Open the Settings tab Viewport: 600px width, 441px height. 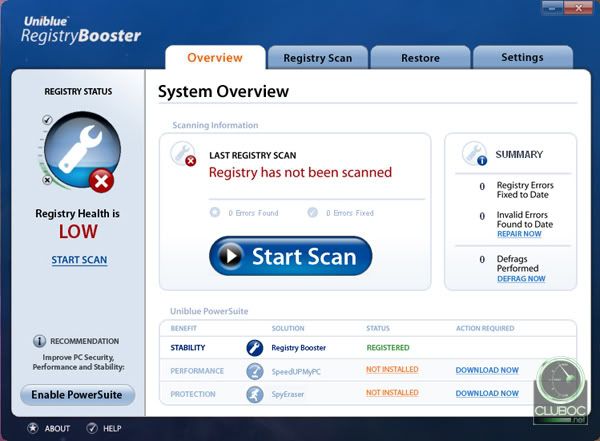point(522,57)
